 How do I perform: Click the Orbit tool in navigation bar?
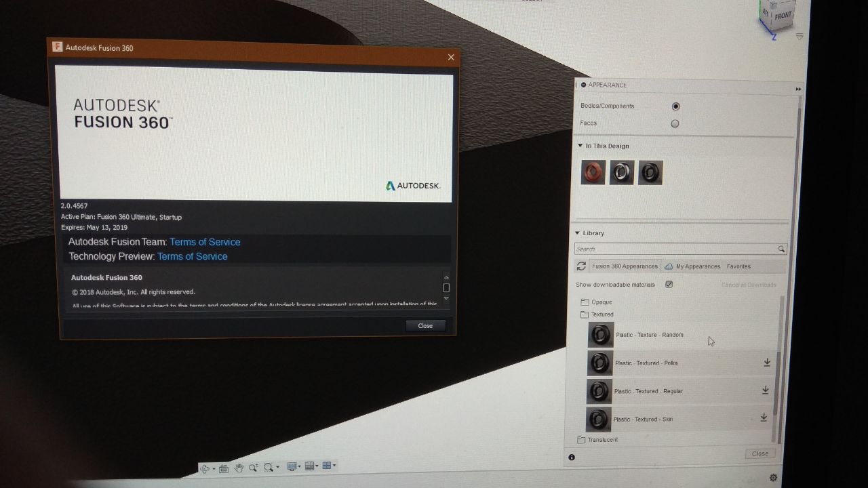coord(205,468)
